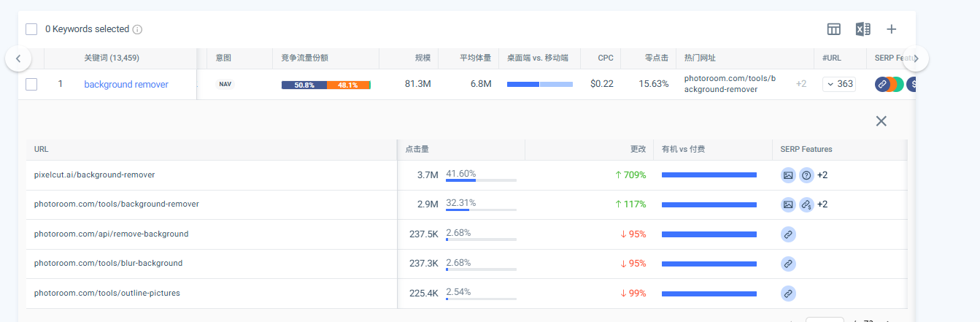Click the paid-link SERP icon for photoroom background-remover

806,204
